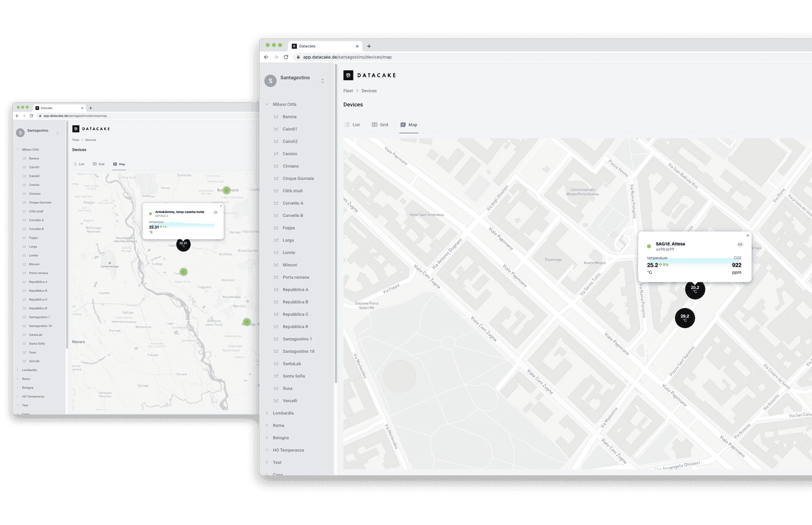Click green marker near Busto Arsizio in back window
The width and height of the screenshot is (812, 525).
tap(226, 190)
